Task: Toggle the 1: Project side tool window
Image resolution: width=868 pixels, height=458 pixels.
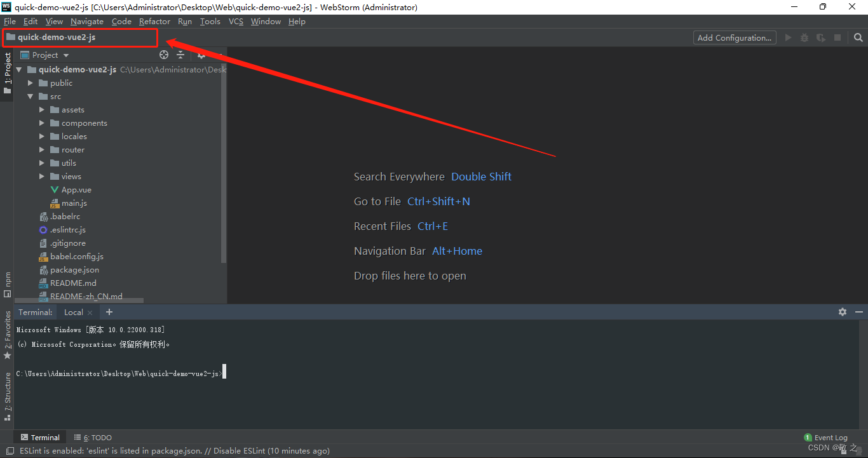Action: pos(8,73)
